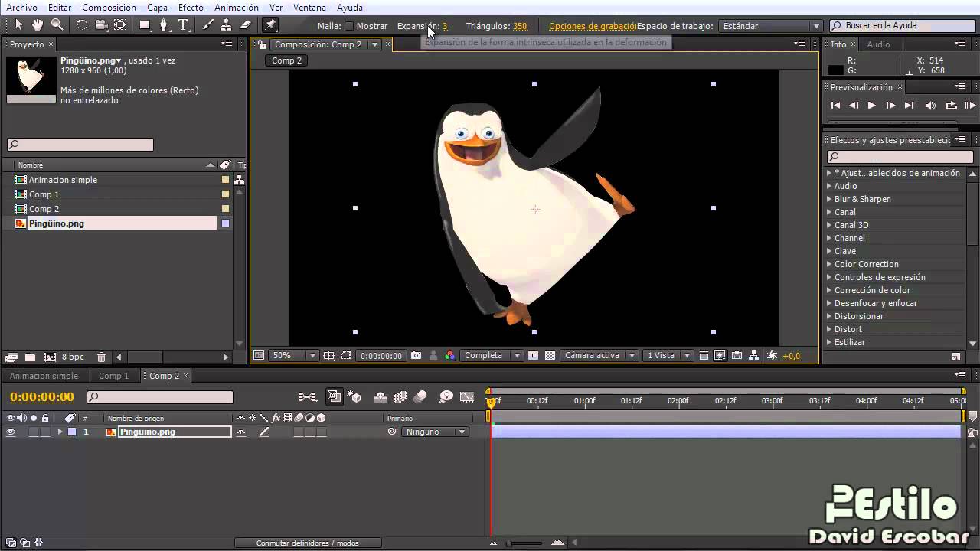Expand the Pingüino.png layer properties
The width and height of the screenshot is (980, 551).
tap(60, 432)
